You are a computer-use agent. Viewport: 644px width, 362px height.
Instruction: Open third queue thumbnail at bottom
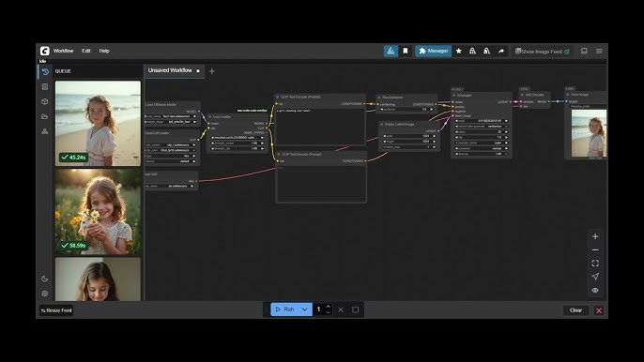pyautogui.click(x=98, y=279)
